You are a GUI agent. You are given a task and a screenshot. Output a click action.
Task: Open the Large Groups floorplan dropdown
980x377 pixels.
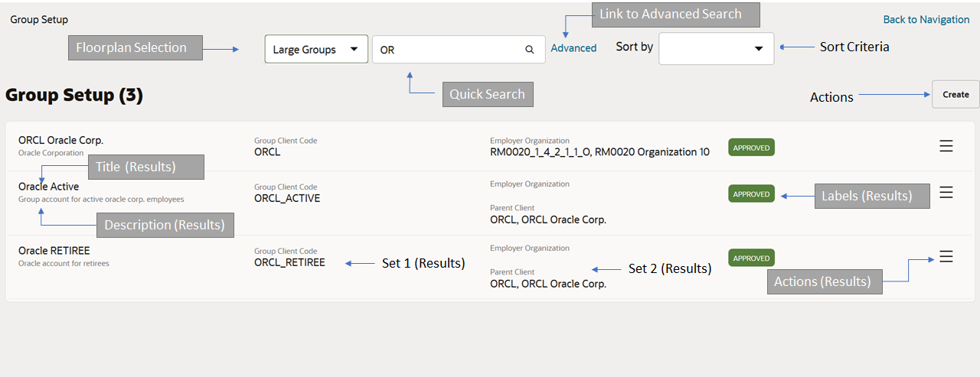tap(316, 50)
